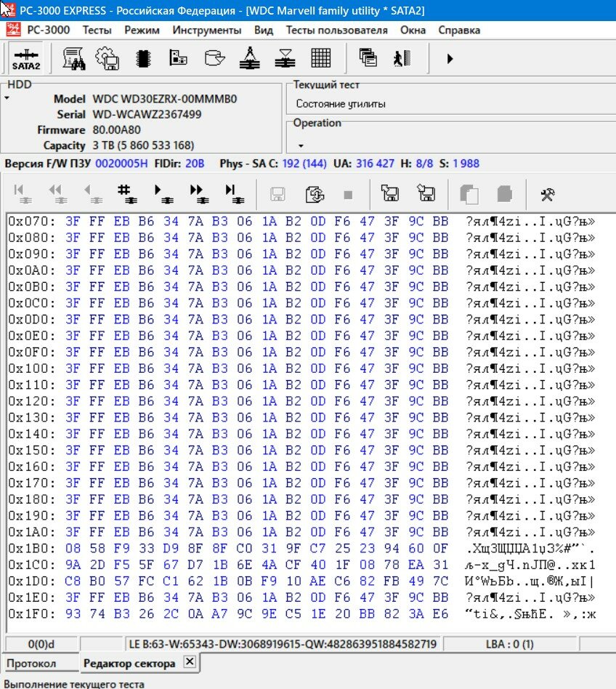Click the serial number WD-WCAWZ2367499

(147, 114)
